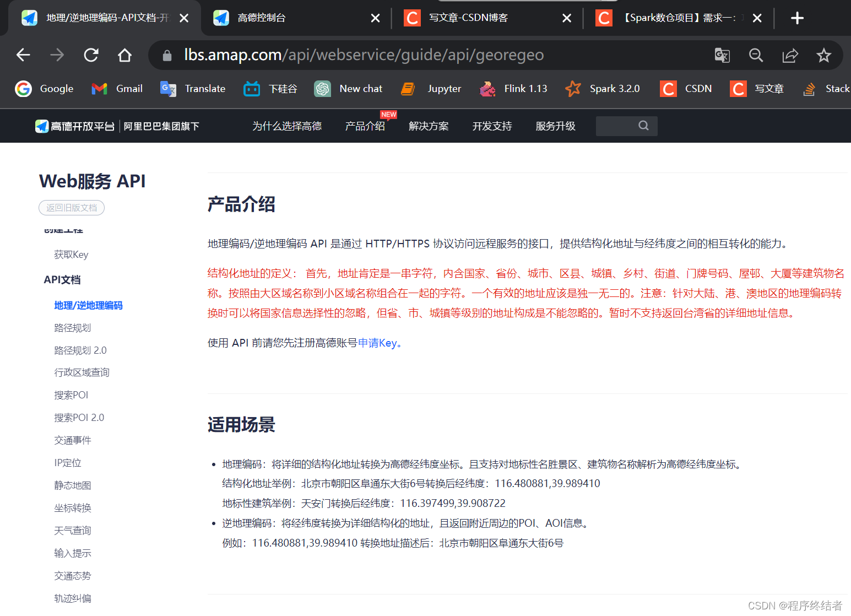Open a new browser tab
851x616 pixels.
pyautogui.click(x=797, y=18)
